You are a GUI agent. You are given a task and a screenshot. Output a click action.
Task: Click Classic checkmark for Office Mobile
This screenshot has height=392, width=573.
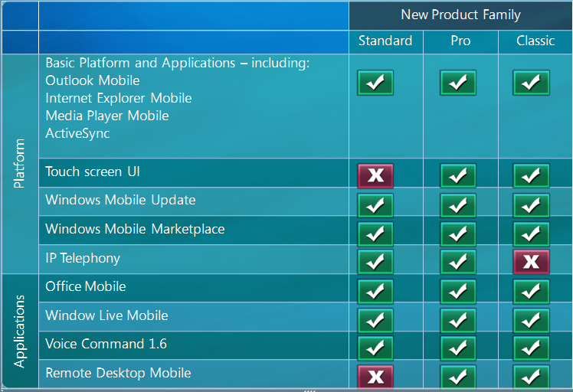(x=531, y=292)
